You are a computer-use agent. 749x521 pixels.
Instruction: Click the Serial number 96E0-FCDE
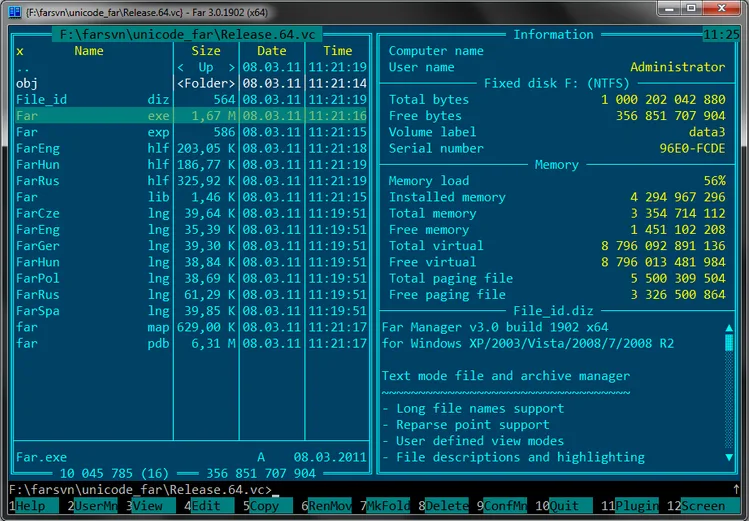[692, 148]
